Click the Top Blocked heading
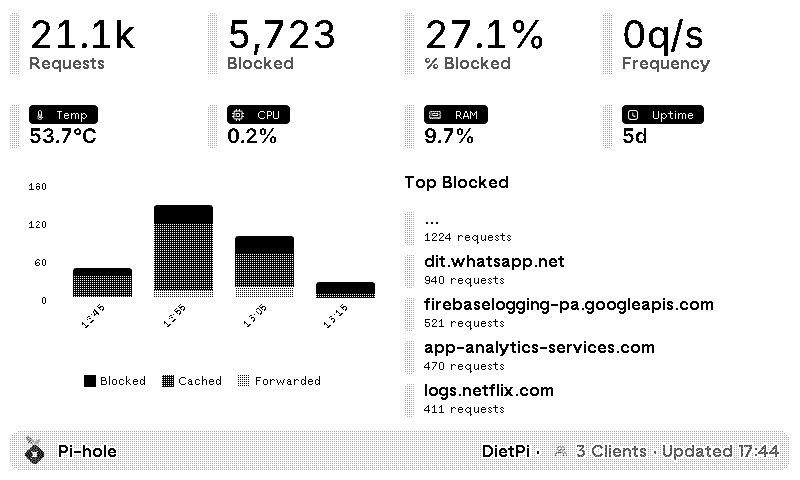 (x=456, y=182)
